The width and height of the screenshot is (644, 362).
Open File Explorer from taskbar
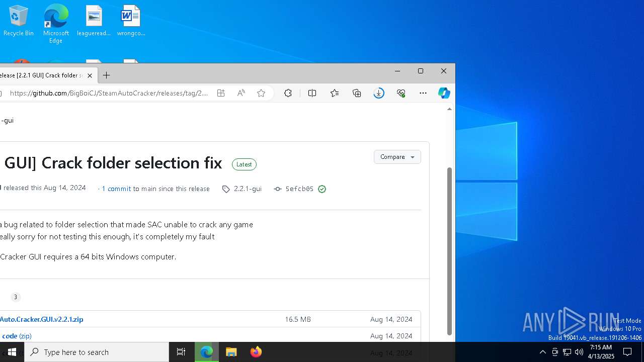[x=231, y=352]
